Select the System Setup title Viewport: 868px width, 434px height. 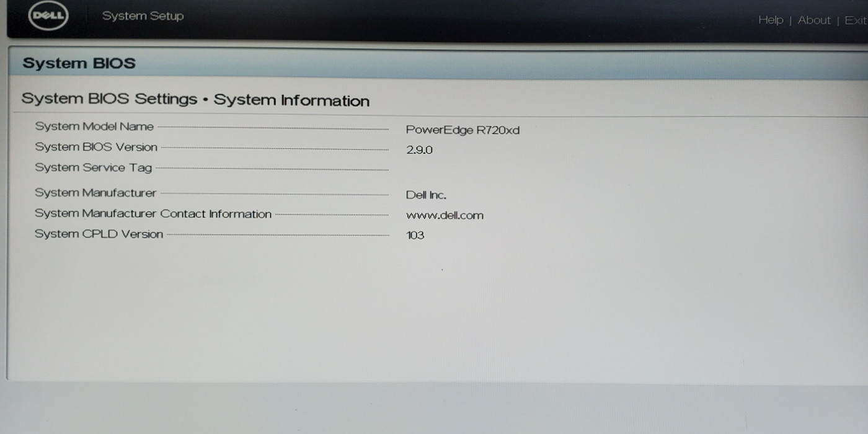click(143, 16)
